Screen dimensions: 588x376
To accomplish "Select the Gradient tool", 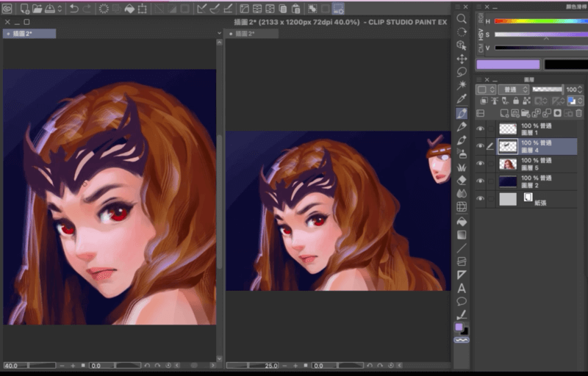I will point(462,234).
